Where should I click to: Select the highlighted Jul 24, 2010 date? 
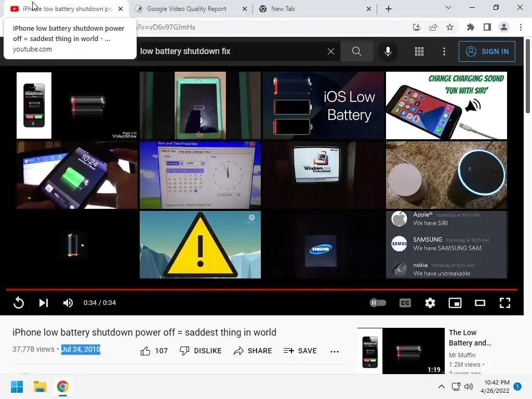click(x=81, y=349)
